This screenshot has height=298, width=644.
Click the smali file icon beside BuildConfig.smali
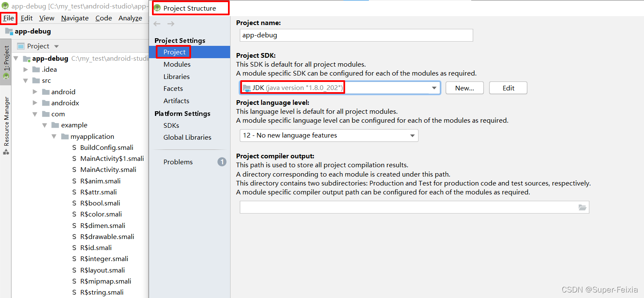tap(73, 147)
